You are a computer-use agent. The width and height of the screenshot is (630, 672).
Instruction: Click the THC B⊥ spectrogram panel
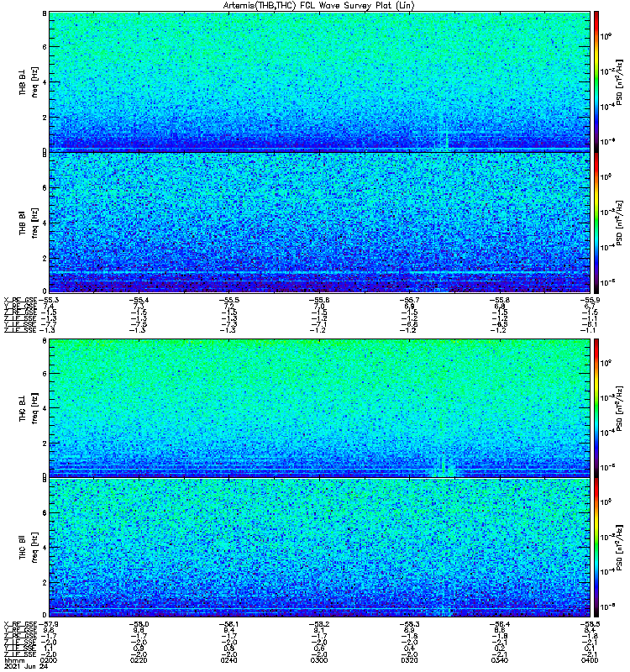pos(320,408)
